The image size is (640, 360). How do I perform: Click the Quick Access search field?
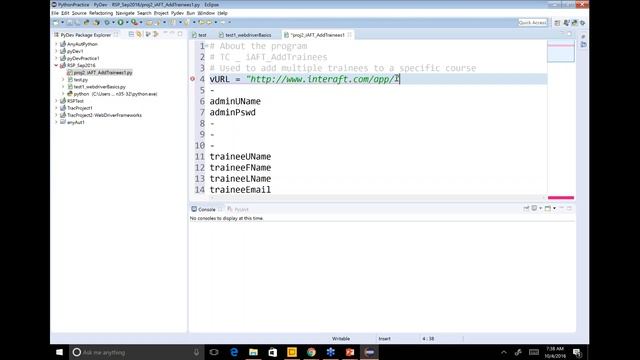click(x=533, y=22)
